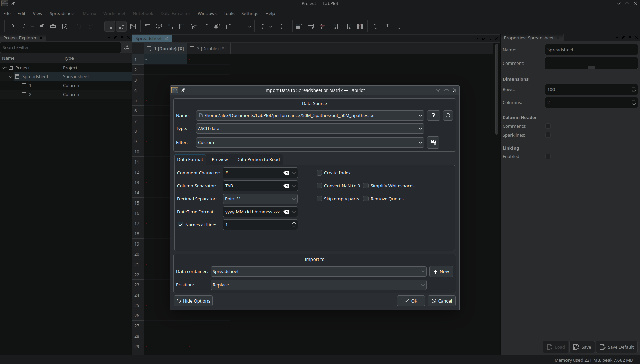Image resolution: width=640 pixels, height=364 pixels.
Task: Insert a row above in the spreadsheet
Action: (x=299, y=26)
